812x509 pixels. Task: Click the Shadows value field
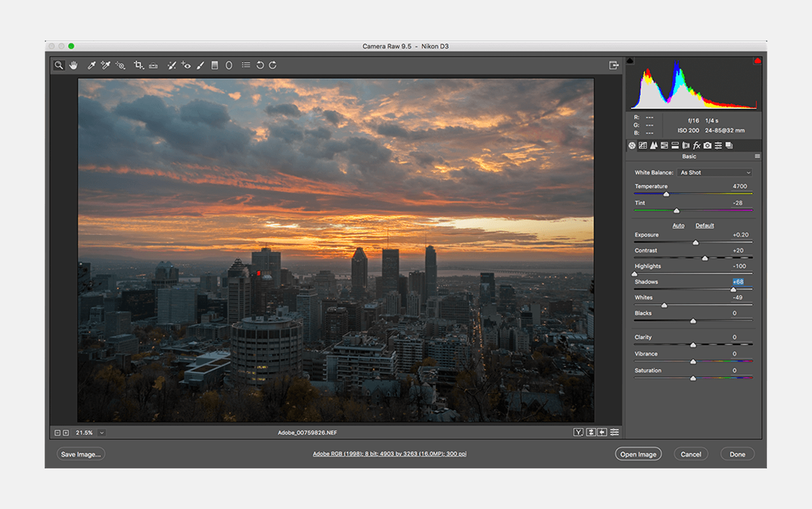point(738,282)
